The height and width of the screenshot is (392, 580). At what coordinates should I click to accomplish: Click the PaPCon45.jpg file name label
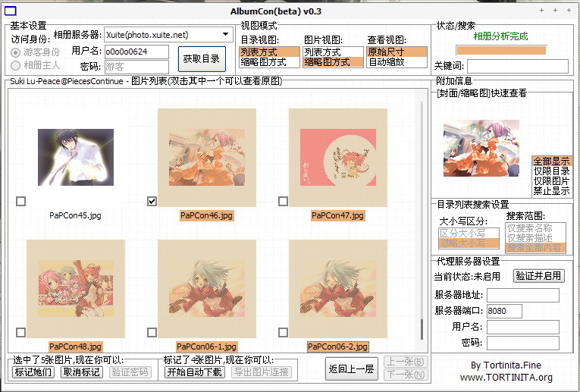click(76, 215)
